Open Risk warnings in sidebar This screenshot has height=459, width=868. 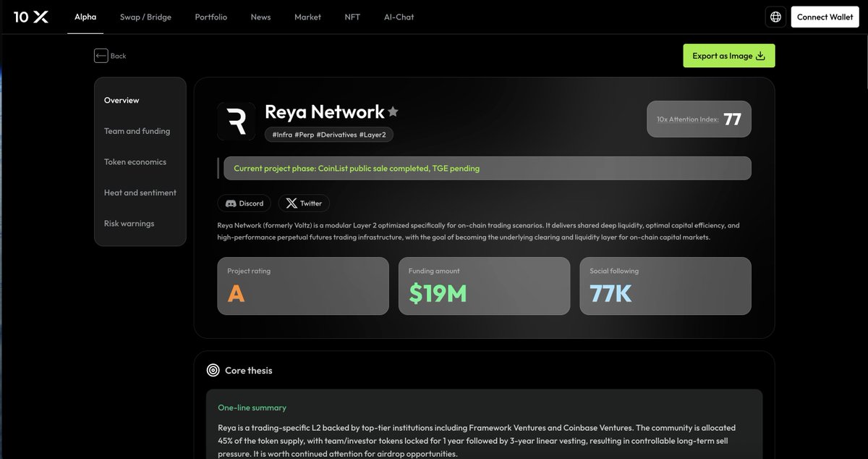tap(129, 223)
